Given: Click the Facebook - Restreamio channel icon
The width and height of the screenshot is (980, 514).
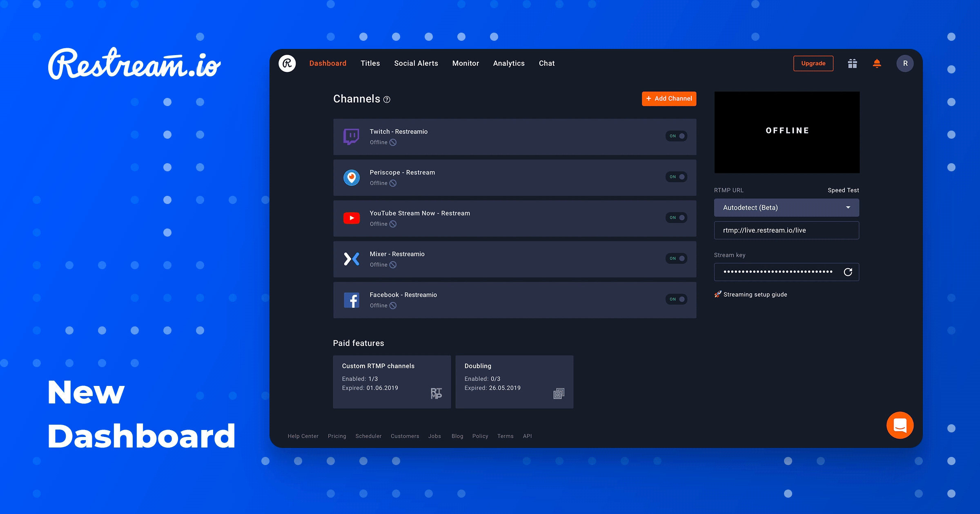Looking at the screenshot, I should 350,300.
